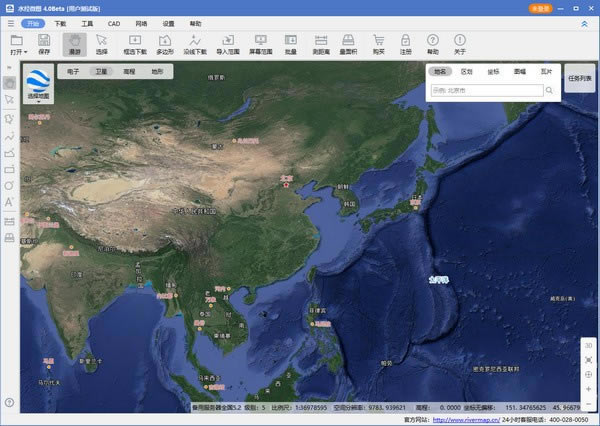Choose the 多边形 polygon download tool
The image size is (600, 426).
165,43
